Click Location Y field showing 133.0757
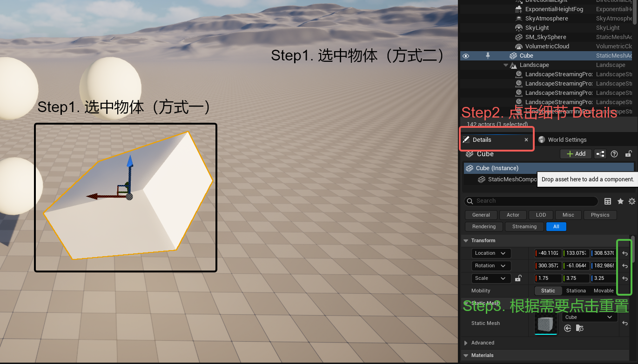 576,253
